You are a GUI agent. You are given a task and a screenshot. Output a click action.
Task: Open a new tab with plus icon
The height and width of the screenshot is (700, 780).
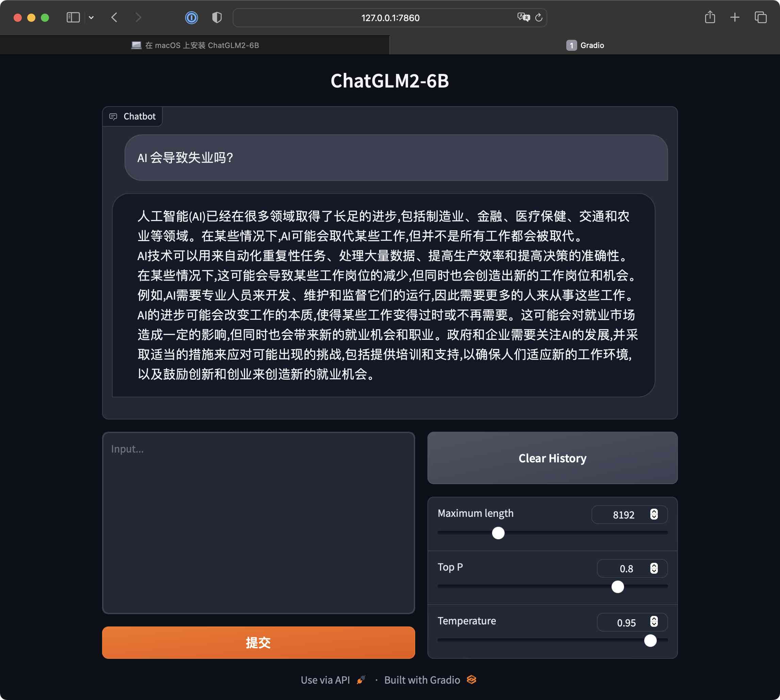[735, 18]
